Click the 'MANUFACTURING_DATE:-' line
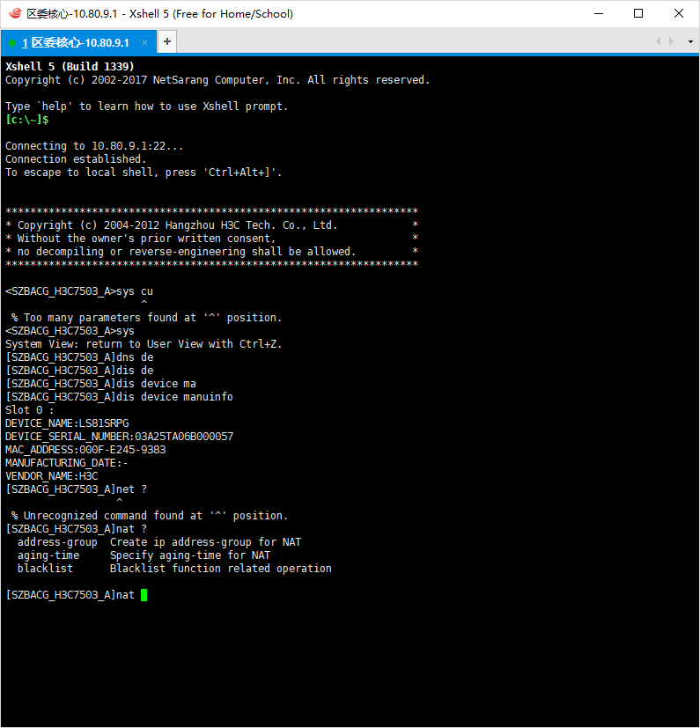This screenshot has height=728, width=700. (x=66, y=463)
